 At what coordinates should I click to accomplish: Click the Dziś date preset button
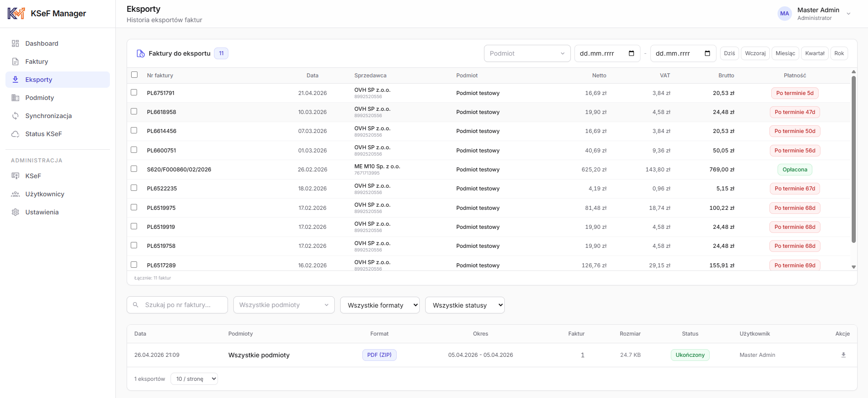[730, 53]
